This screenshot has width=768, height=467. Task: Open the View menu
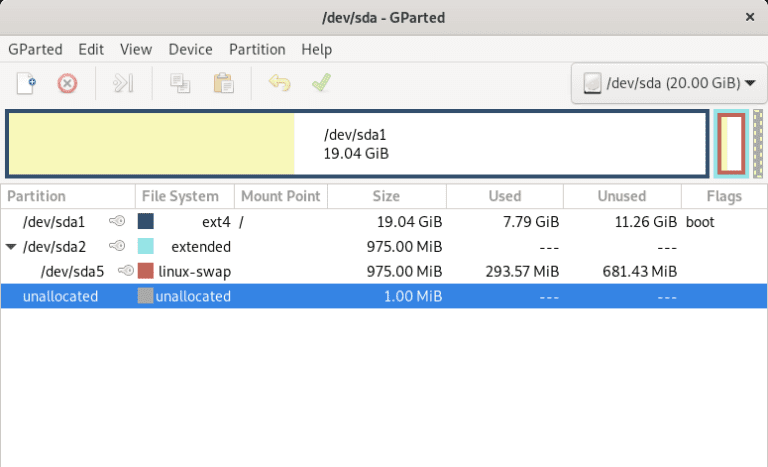tap(136, 49)
